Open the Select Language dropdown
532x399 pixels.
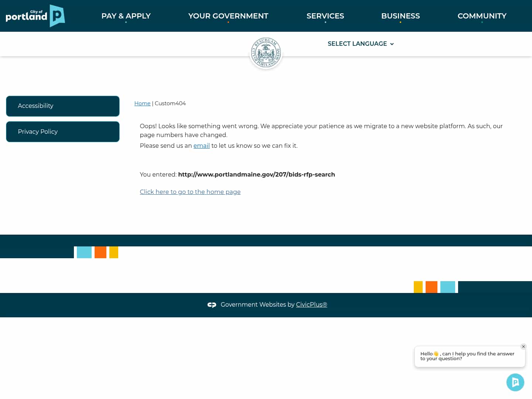pyautogui.click(x=357, y=44)
